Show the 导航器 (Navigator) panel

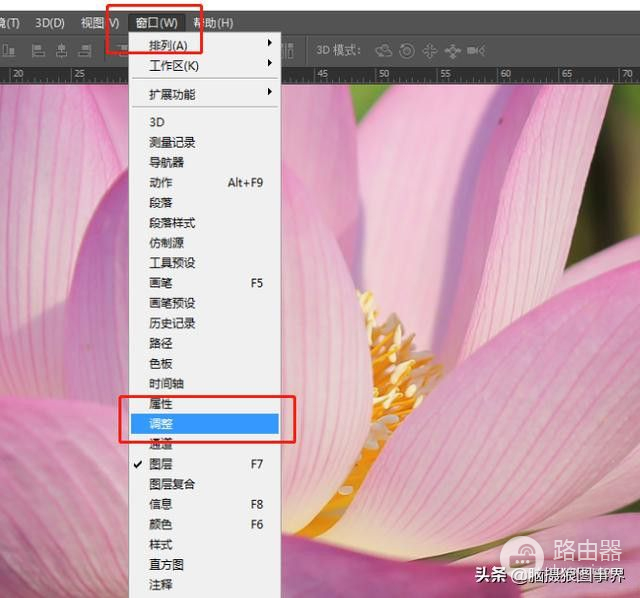[166, 162]
